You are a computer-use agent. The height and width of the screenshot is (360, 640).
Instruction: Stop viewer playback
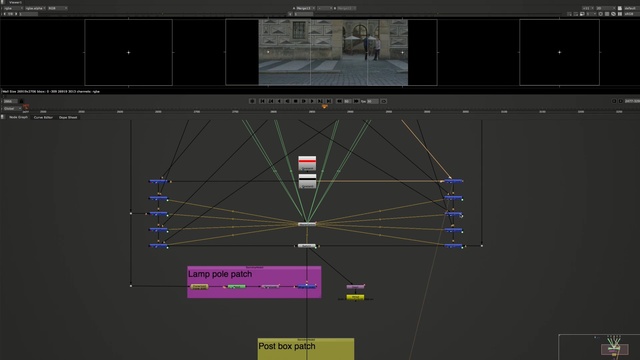(296, 101)
